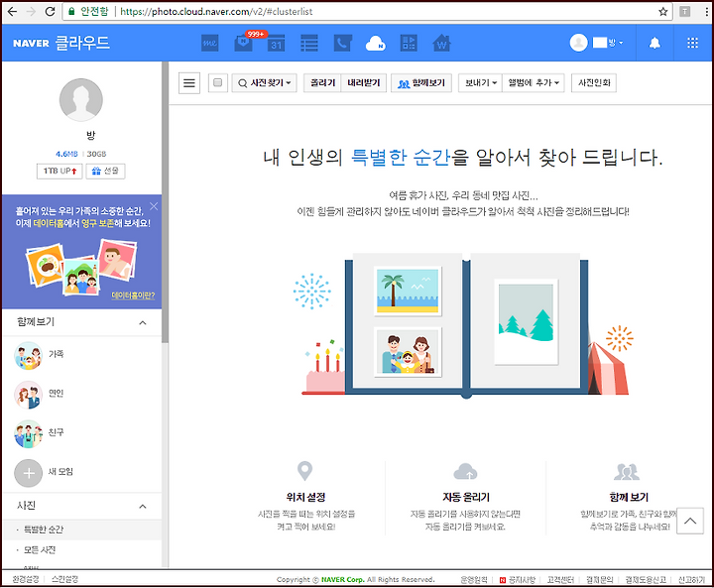Open the Naver Cloud icon in header
The width and height of the screenshot is (714, 588).
376,44
